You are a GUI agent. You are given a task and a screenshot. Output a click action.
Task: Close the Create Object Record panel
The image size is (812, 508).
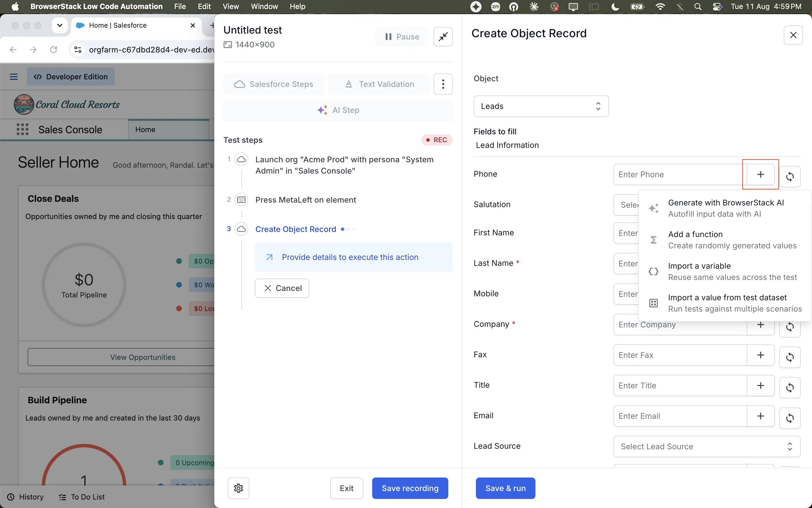click(793, 35)
